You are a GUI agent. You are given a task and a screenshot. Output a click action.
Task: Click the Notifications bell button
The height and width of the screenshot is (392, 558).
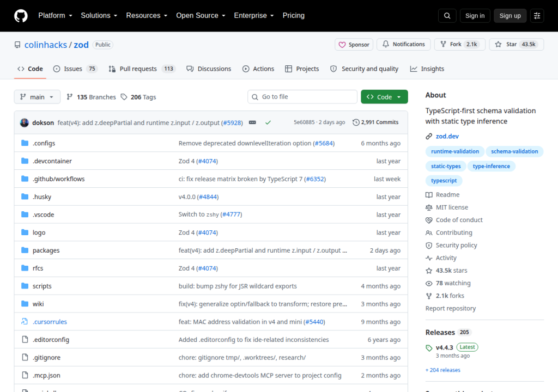tap(404, 44)
